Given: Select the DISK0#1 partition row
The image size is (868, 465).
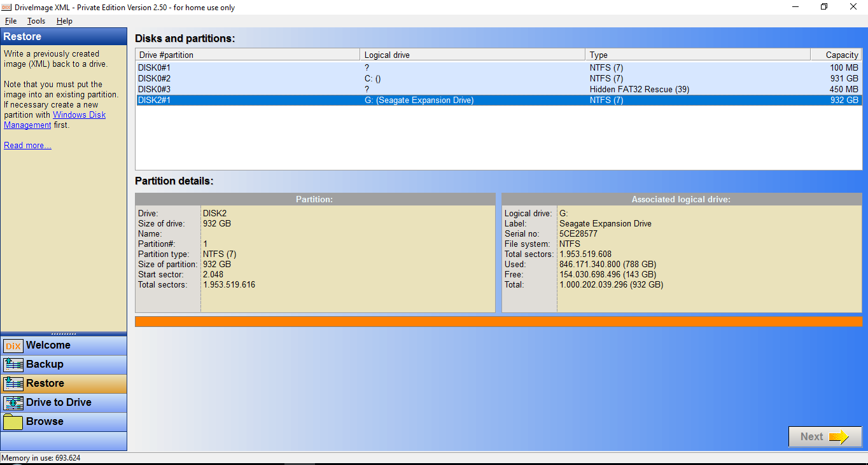Looking at the screenshot, I should click(498, 67).
